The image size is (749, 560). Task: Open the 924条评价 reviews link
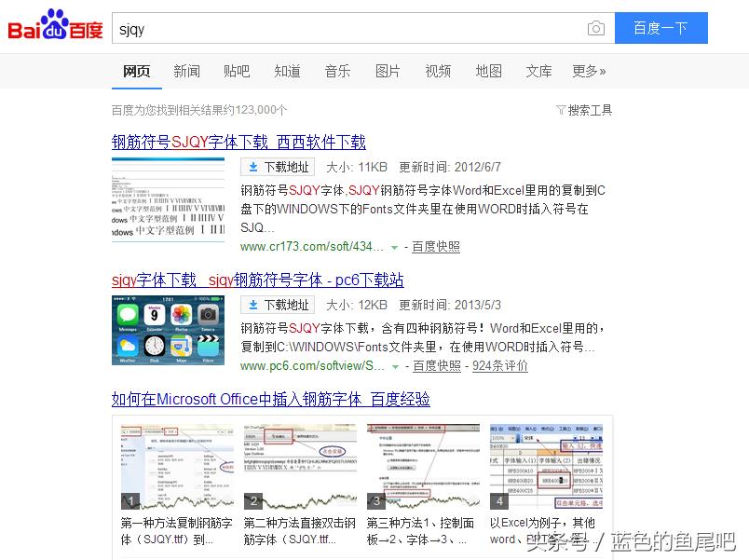click(500, 366)
